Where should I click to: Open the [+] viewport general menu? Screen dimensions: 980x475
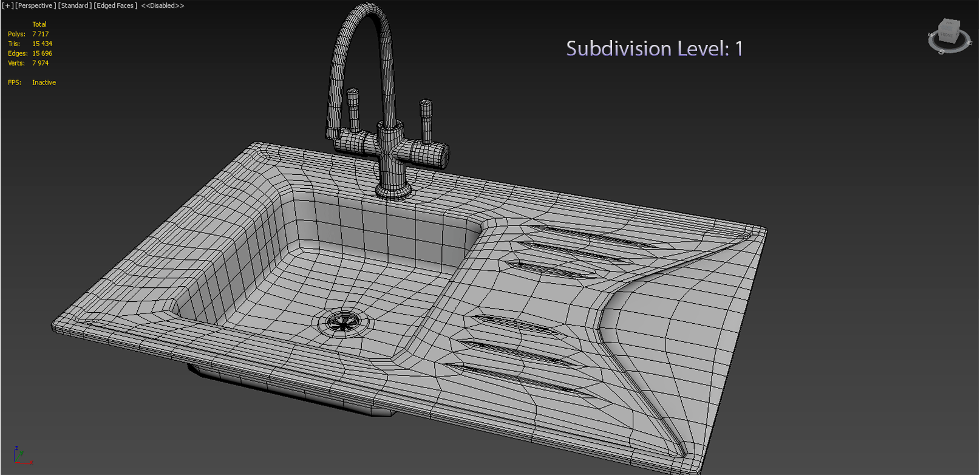pos(8,5)
